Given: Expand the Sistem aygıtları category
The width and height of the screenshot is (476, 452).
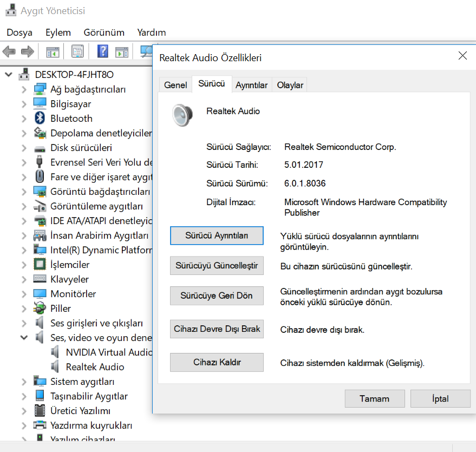Looking at the screenshot, I should click(x=24, y=382).
